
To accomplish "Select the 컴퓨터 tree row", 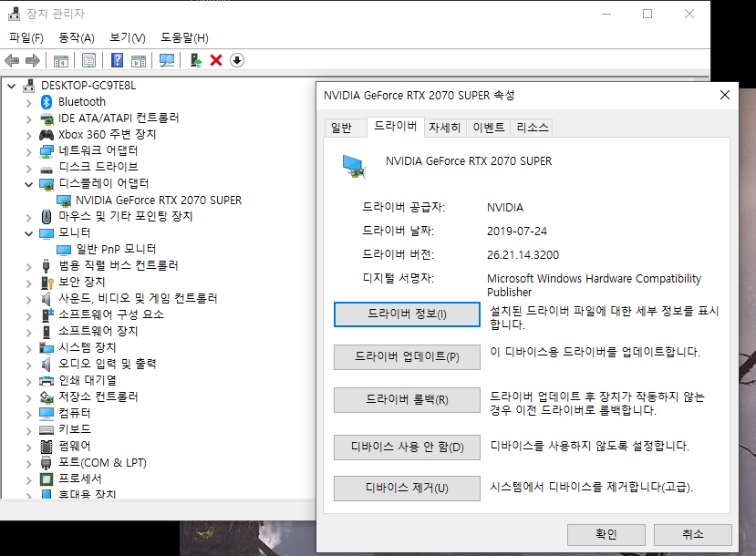I will (74, 414).
